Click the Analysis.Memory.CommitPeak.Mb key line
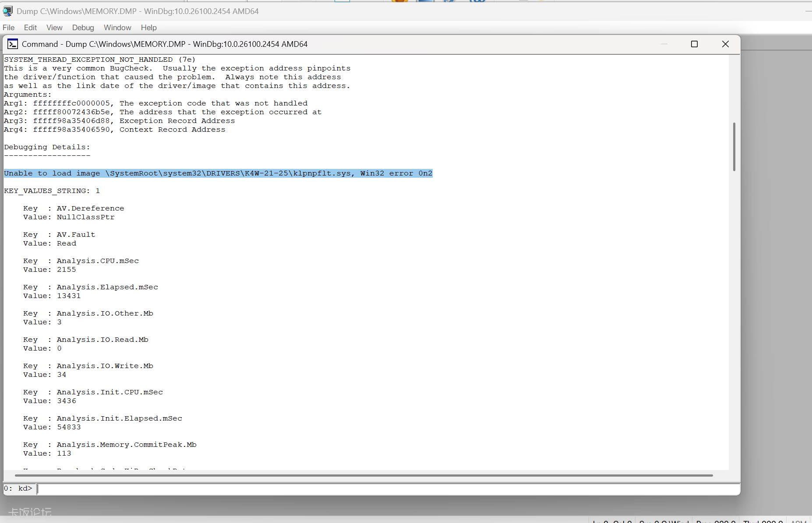 tap(110, 445)
